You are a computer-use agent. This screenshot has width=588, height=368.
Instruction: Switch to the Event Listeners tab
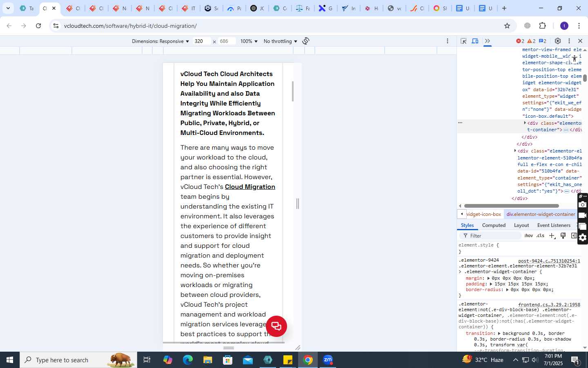554,225
